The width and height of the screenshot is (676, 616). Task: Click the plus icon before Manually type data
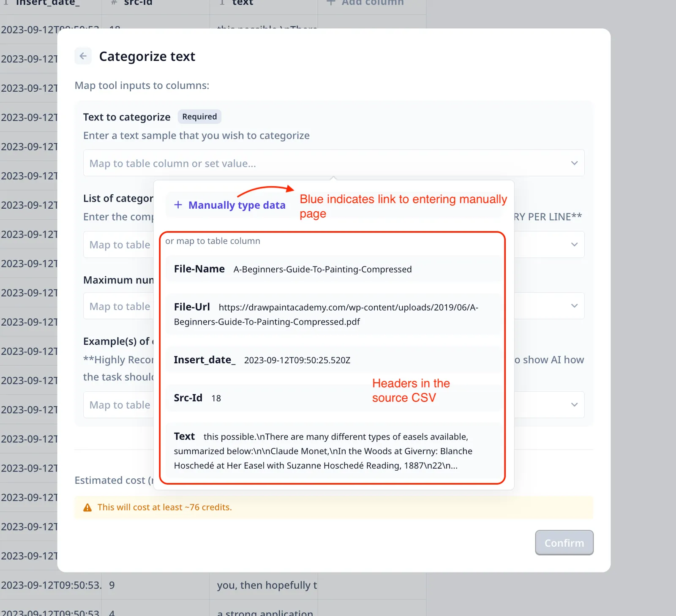178,205
